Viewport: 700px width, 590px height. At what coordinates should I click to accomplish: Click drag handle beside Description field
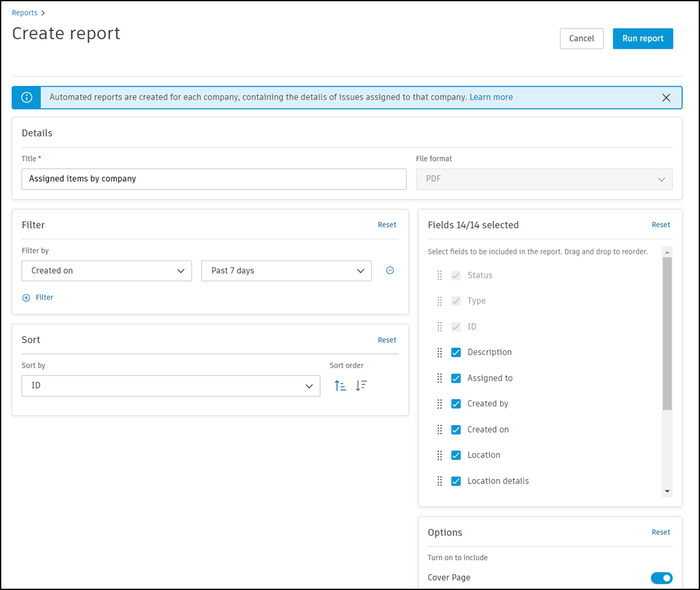[439, 352]
